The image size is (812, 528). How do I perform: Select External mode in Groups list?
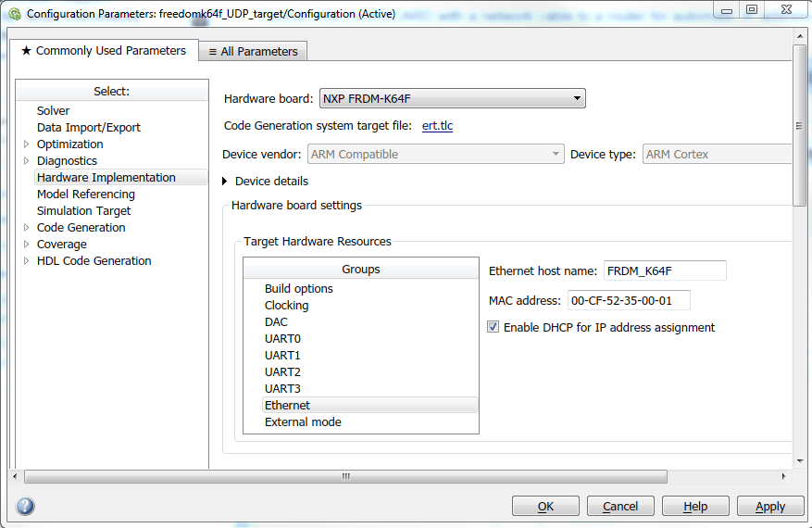tap(303, 421)
